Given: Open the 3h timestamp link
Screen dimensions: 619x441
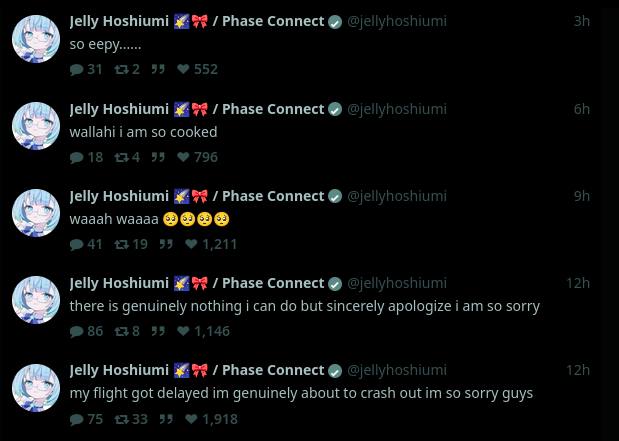Looking at the screenshot, I should point(581,21).
